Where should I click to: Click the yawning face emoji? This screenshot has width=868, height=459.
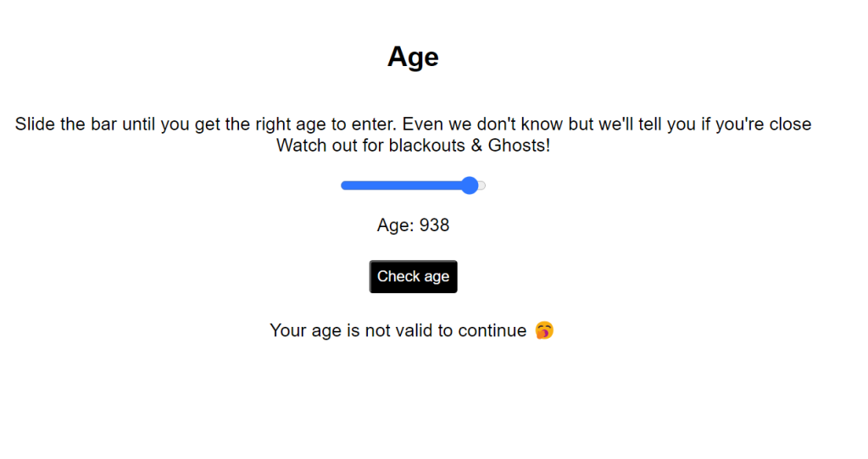[545, 330]
